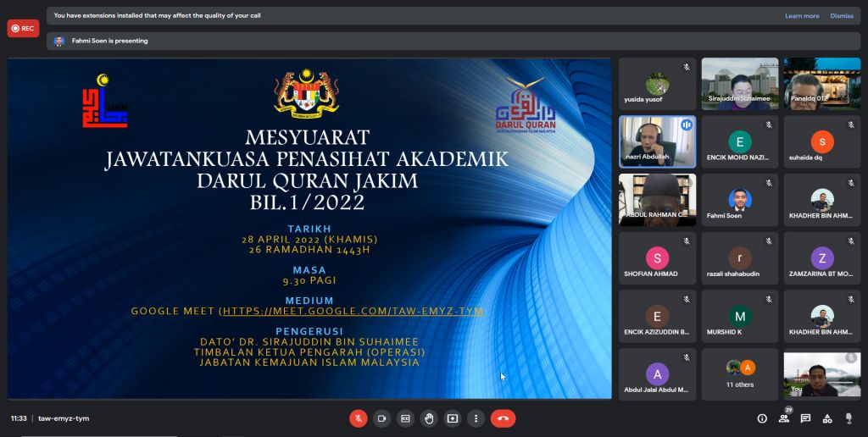
Task: Select the Paneldq 012 video tile
Action: click(x=822, y=84)
